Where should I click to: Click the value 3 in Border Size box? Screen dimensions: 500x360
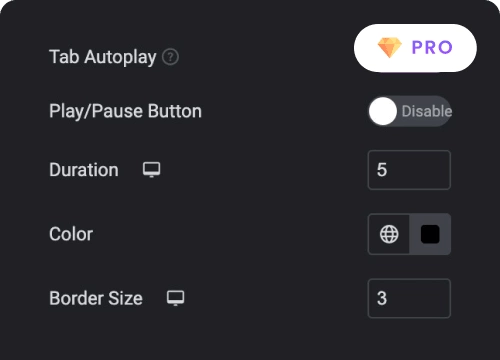pos(382,298)
